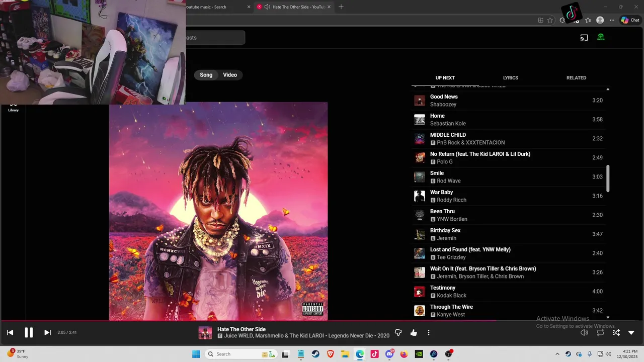Open TikTok app from the taskbar
Image resolution: width=644 pixels, height=362 pixels.
(374, 354)
